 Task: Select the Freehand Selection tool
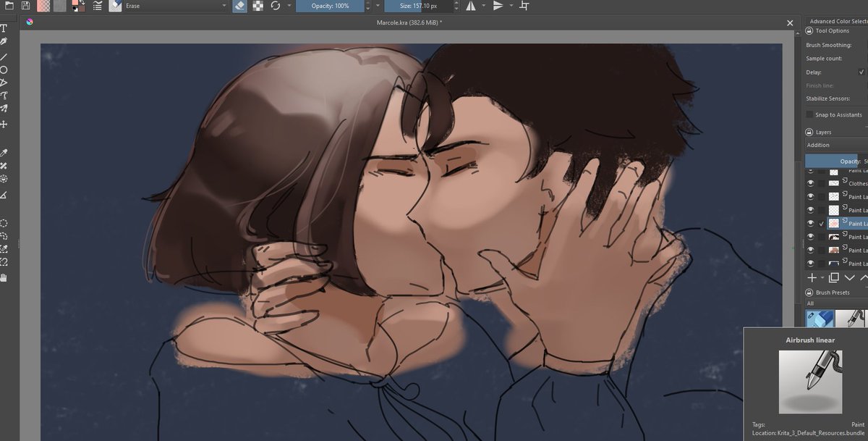click(x=4, y=236)
